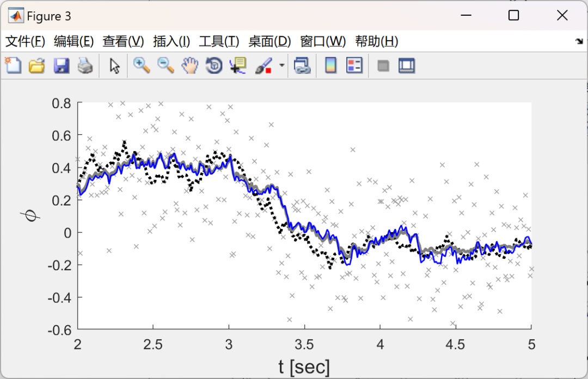Activate the Brush data tool
The image size is (588, 379).
coord(264,66)
